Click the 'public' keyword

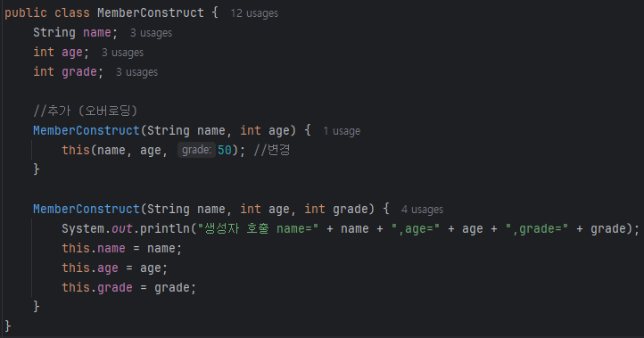pos(26,12)
